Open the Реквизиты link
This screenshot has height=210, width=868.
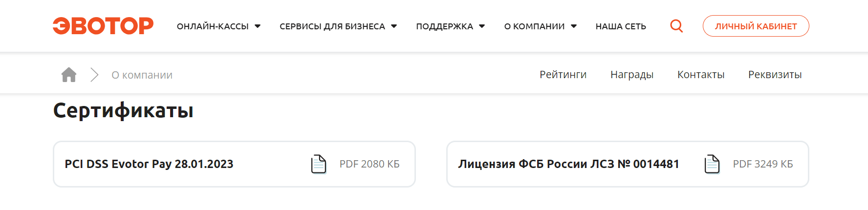point(775,75)
